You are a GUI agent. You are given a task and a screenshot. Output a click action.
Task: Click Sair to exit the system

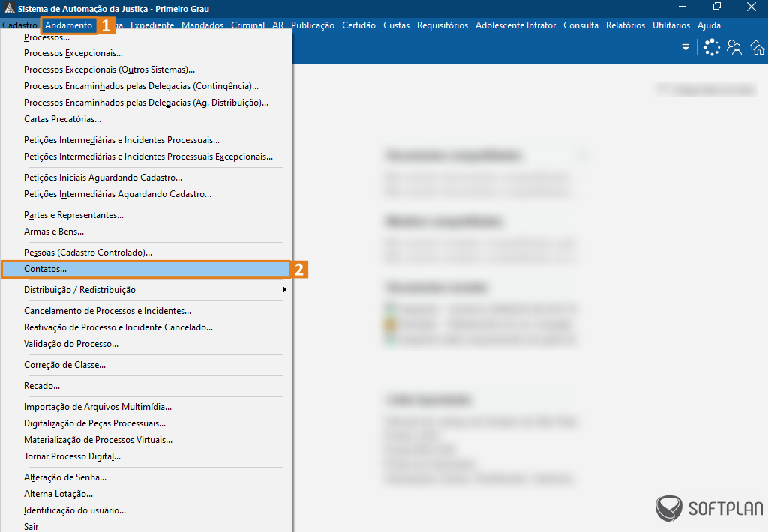31,527
